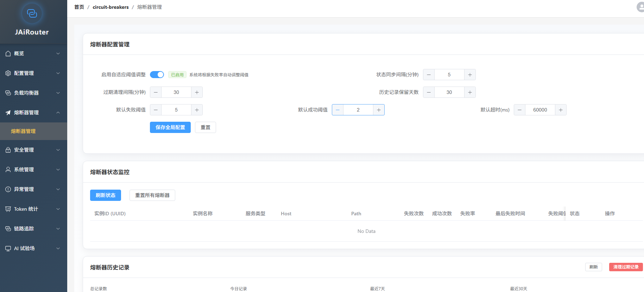Click the 实例ID (UUID) column header

click(110, 214)
